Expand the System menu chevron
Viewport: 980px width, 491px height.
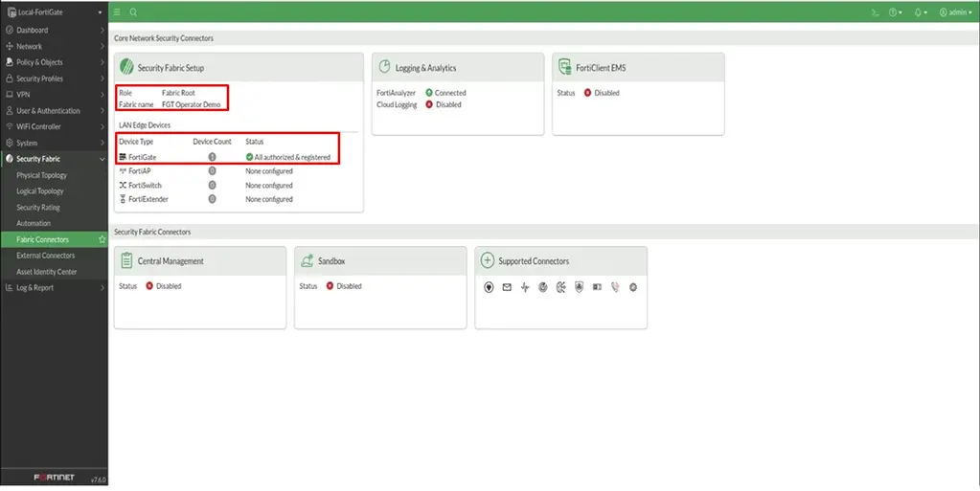(x=102, y=143)
